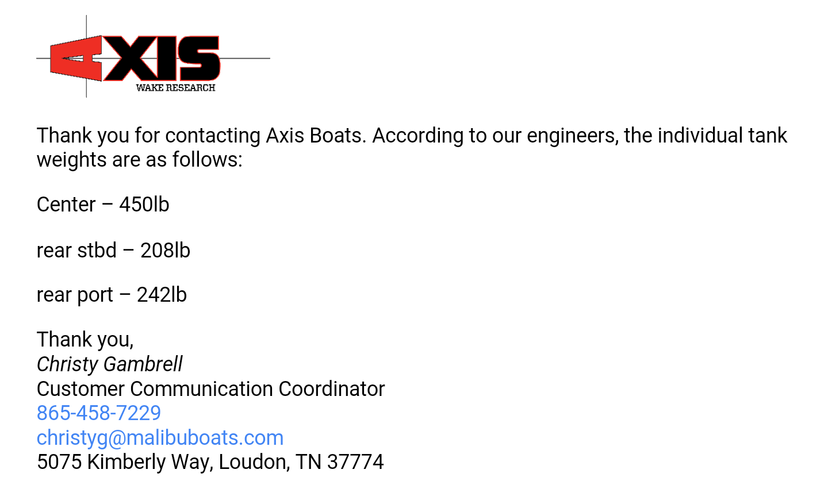Select the Center – 450lb line

click(x=103, y=205)
